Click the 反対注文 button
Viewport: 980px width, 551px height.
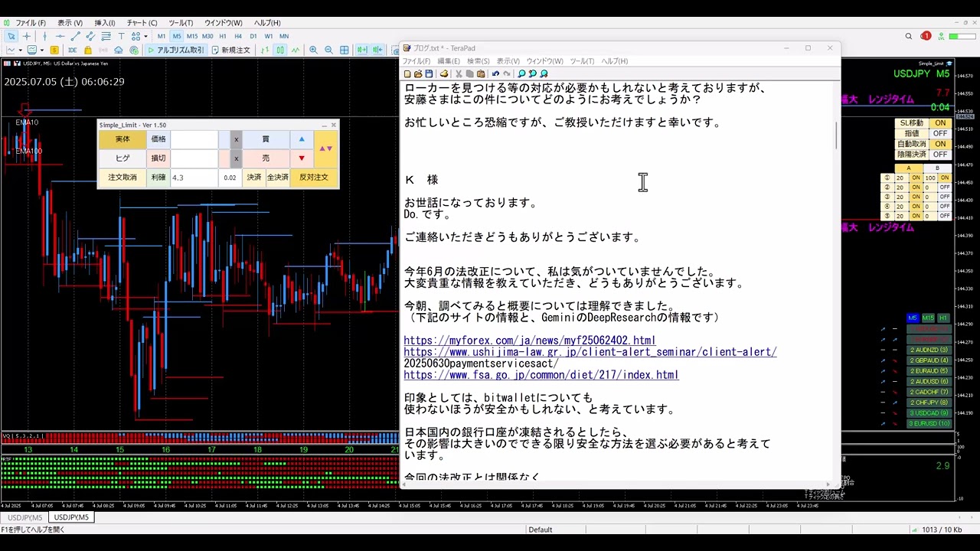coord(313,178)
